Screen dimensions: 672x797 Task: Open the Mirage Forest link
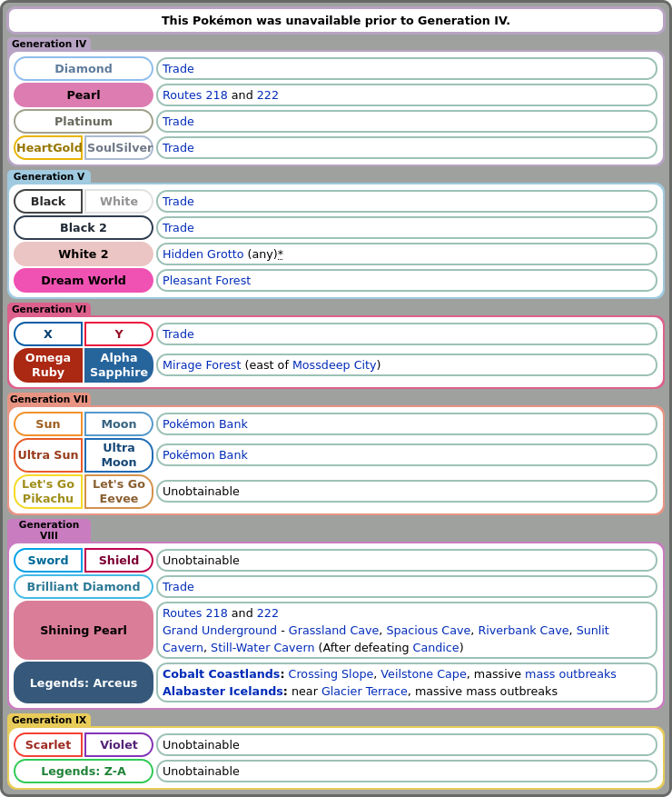(202, 365)
